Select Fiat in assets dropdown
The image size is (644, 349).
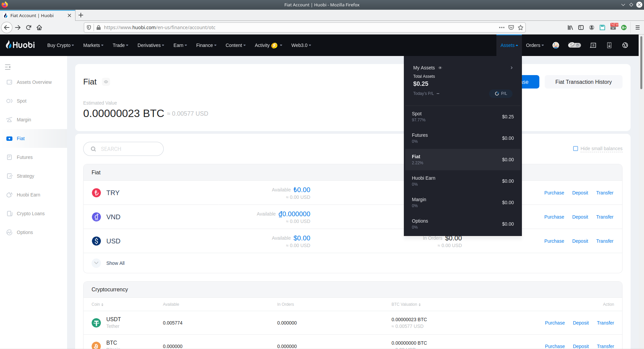(x=463, y=160)
